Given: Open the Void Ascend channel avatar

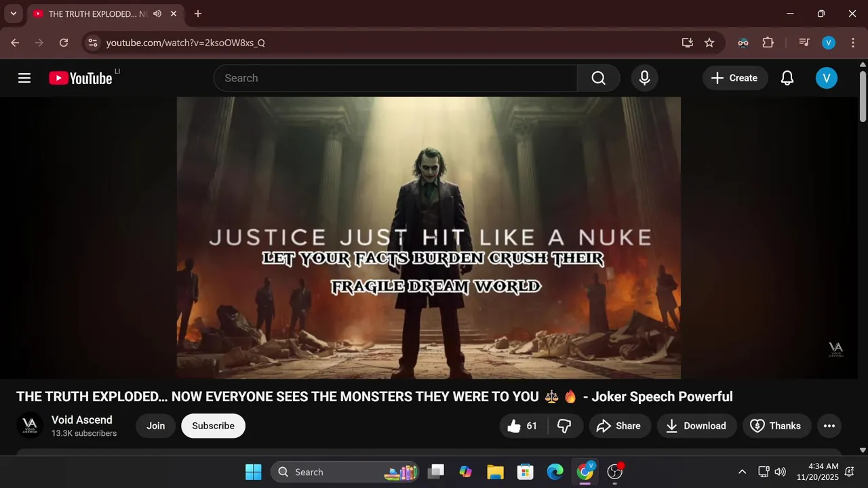Looking at the screenshot, I should click(x=30, y=426).
